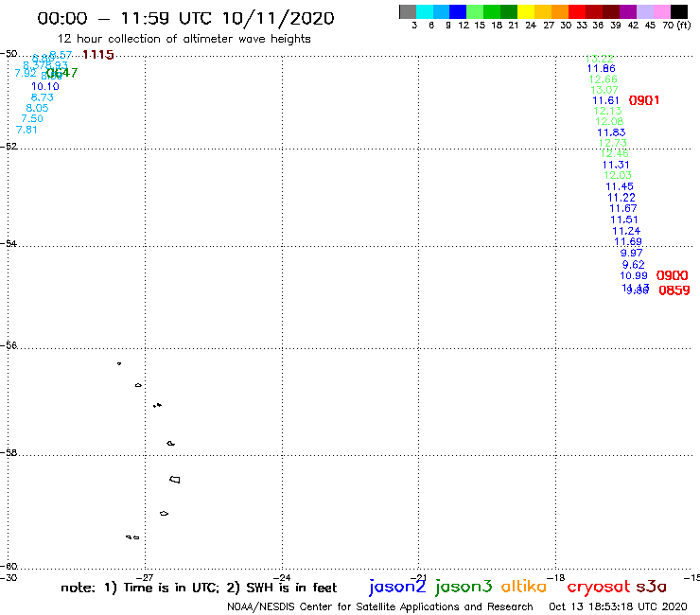The height and width of the screenshot is (615, 700).
Task: Click the 0859 pass time label
Action: pos(674,290)
